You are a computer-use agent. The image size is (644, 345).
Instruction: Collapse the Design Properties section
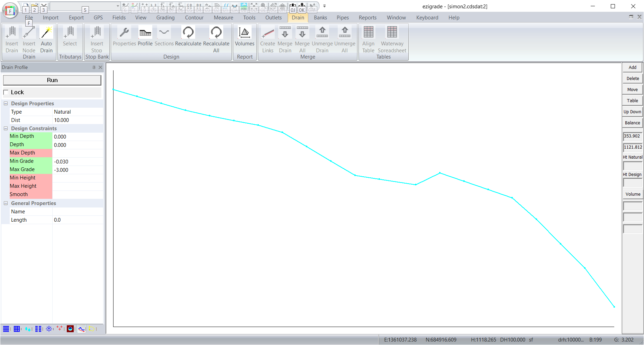(x=6, y=104)
